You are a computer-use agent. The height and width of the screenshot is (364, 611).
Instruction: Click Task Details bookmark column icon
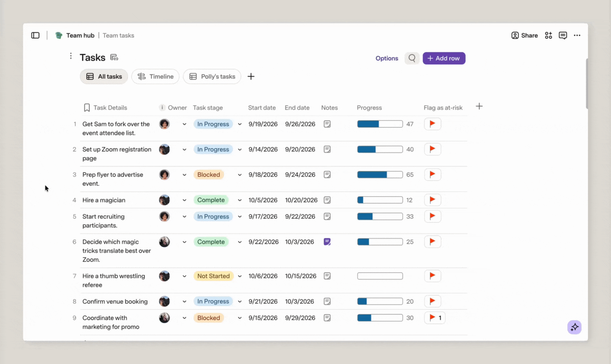(x=87, y=108)
